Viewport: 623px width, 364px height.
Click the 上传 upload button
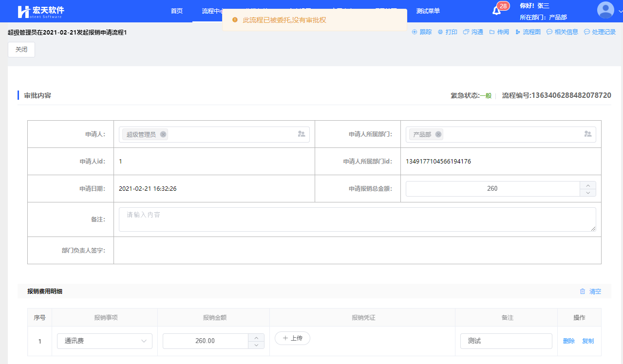click(292, 338)
